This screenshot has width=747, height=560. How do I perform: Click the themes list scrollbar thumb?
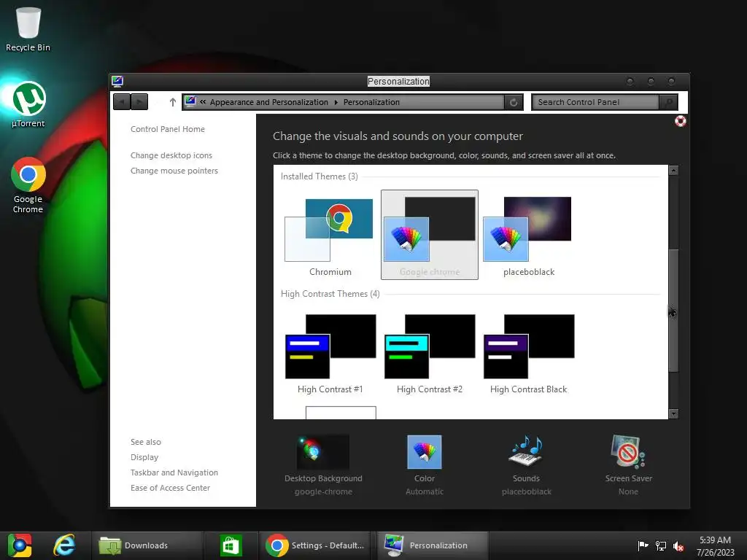pos(673,311)
